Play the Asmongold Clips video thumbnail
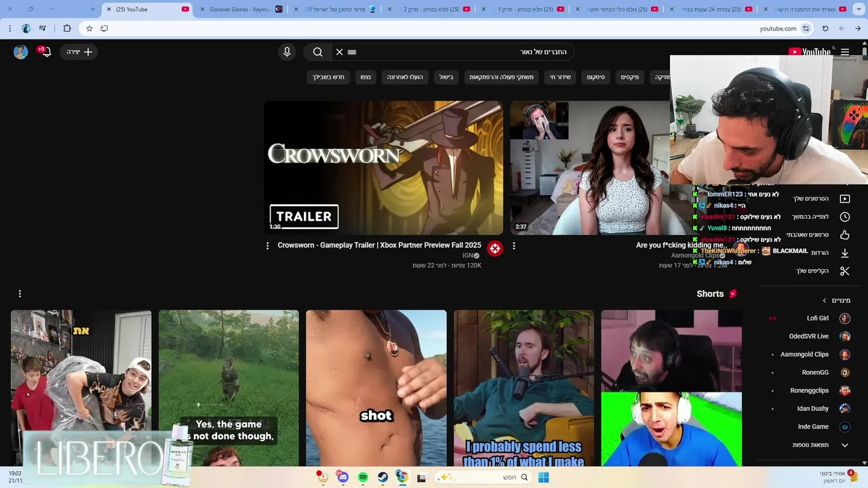Viewport: 868px width, 488px height. [x=590, y=167]
